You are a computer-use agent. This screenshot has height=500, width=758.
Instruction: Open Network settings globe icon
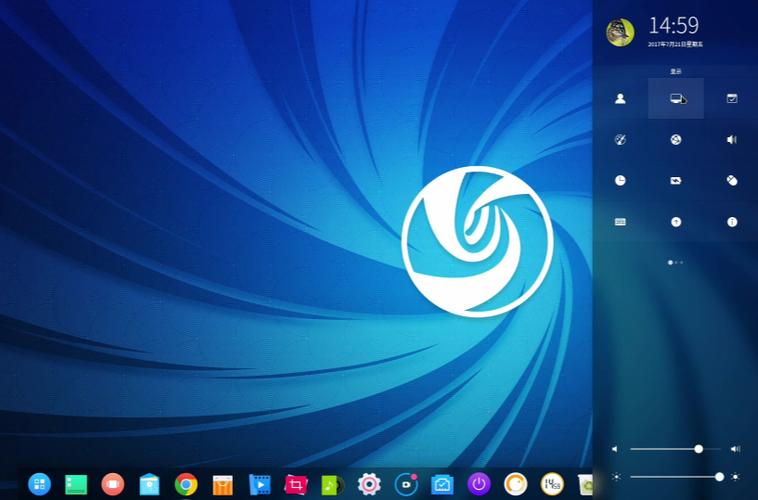coord(676,140)
